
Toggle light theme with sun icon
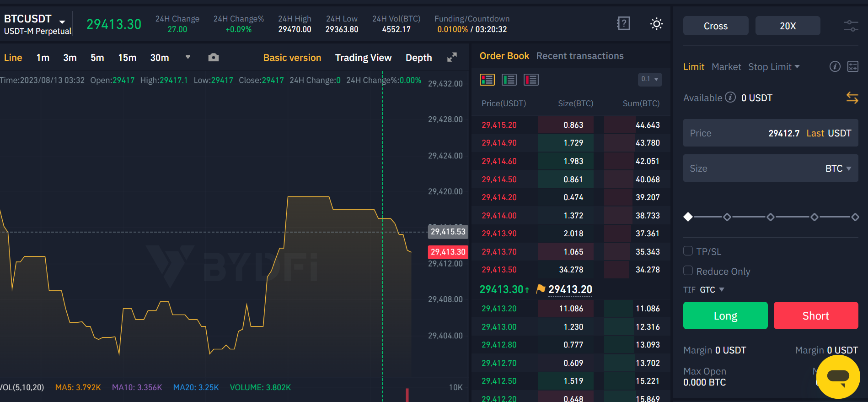(657, 24)
